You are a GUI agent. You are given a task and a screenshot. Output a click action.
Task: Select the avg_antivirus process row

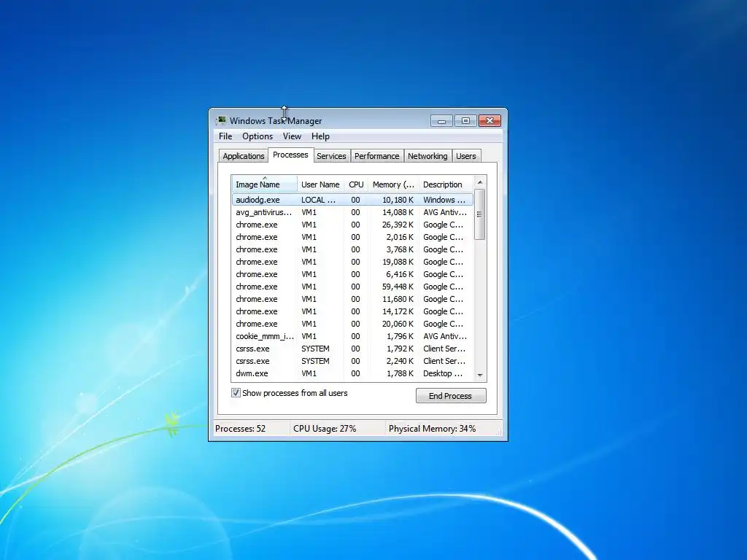[x=352, y=212]
